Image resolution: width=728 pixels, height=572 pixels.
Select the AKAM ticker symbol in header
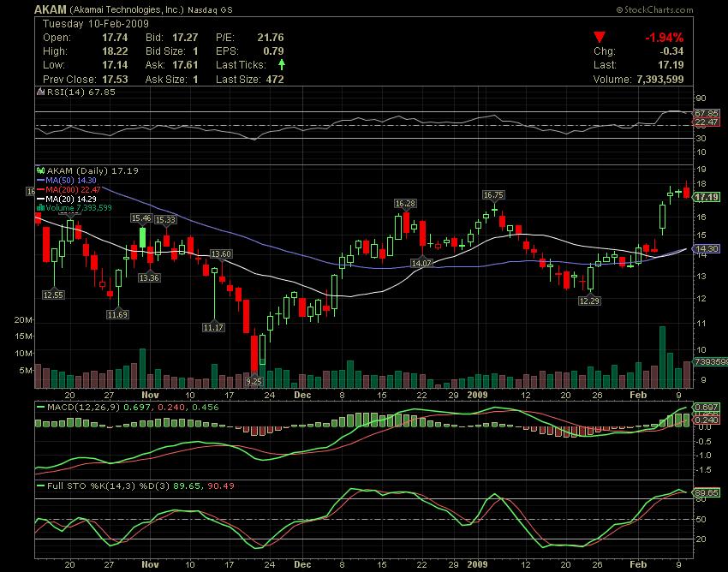pyautogui.click(x=51, y=9)
